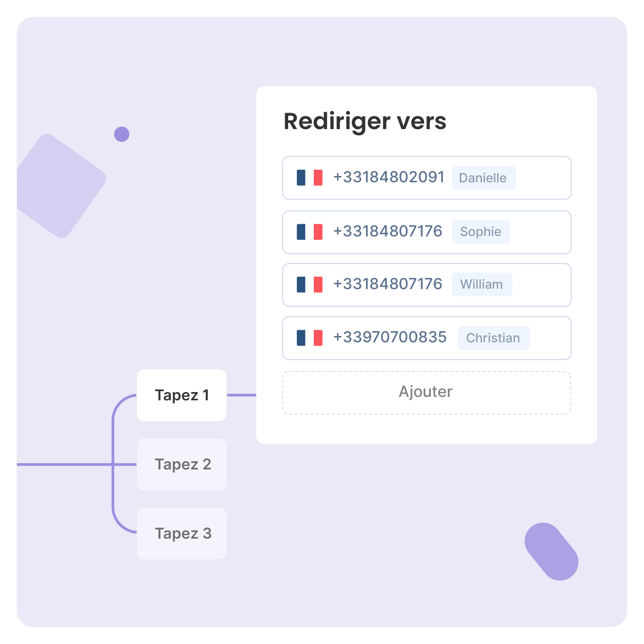Click the French flag next to William's number
644x644 pixels.
coord(309,284)
